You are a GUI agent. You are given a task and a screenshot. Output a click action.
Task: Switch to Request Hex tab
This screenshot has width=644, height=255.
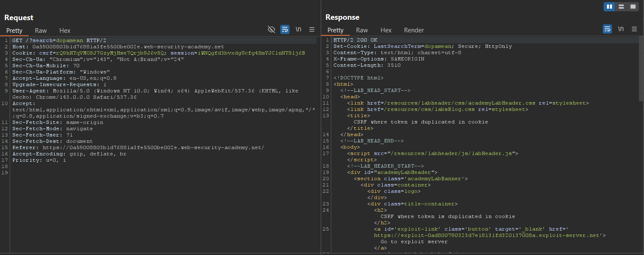click(x=65, y=30)
